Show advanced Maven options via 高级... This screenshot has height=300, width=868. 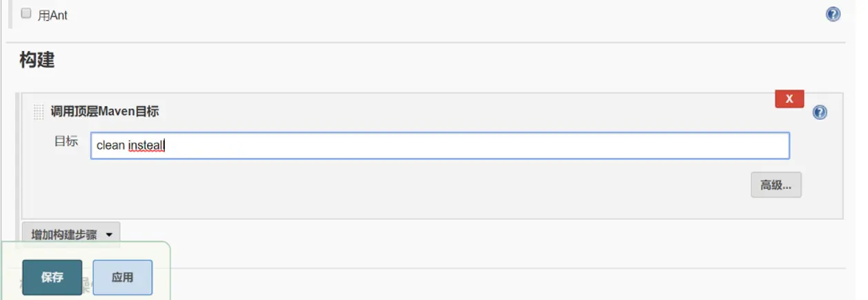[776, 185]
